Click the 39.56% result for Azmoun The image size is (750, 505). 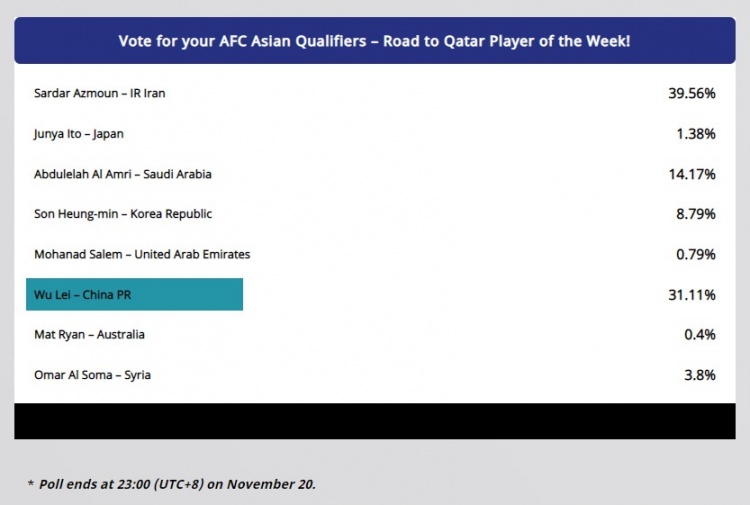(x=692, y=93)
